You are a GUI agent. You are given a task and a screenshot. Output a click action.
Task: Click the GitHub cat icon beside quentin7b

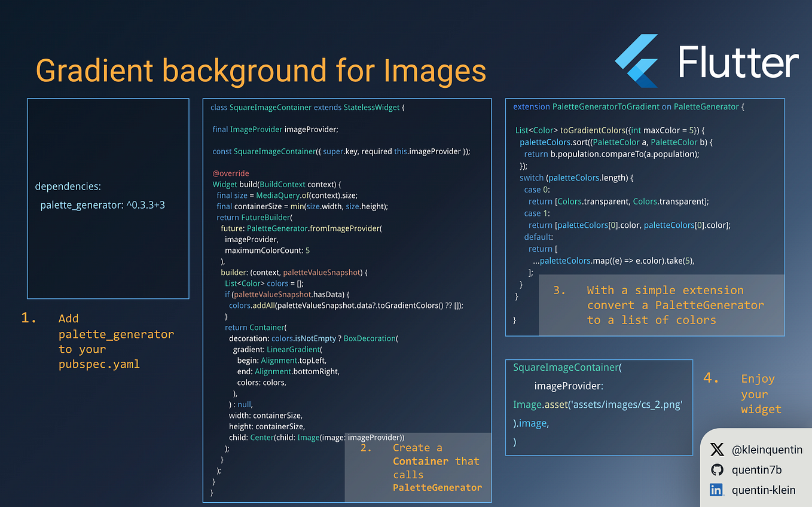[x=717, y=469]
